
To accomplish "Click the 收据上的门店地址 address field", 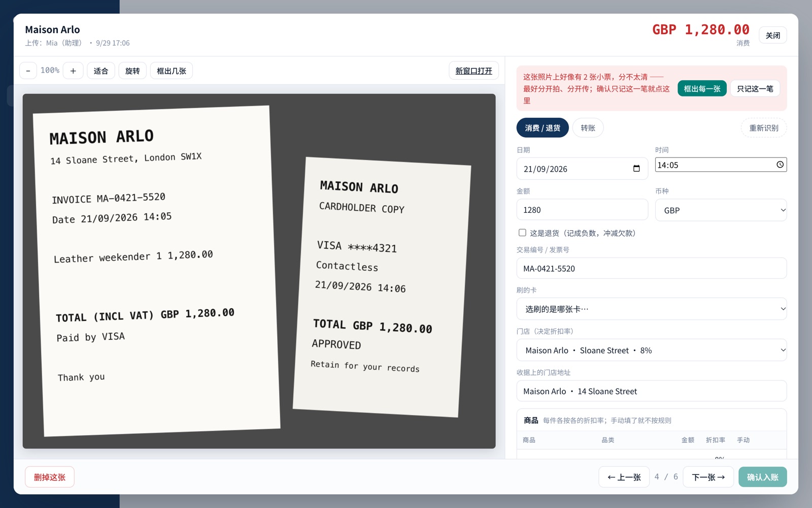I will click(x=652, y=391).
